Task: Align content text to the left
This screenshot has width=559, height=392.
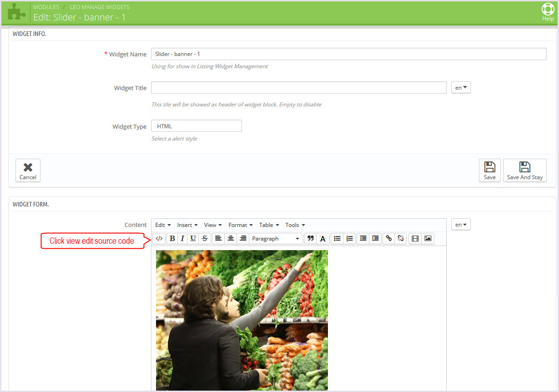Action: (x=218, y=238)
